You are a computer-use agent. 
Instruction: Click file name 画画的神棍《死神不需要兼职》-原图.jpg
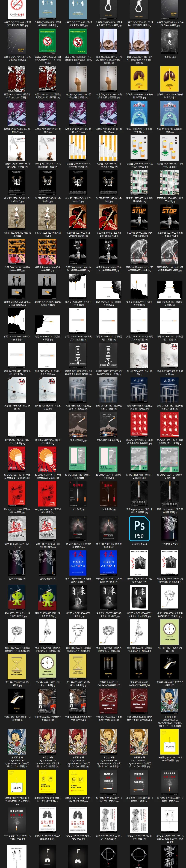(170, 269)
